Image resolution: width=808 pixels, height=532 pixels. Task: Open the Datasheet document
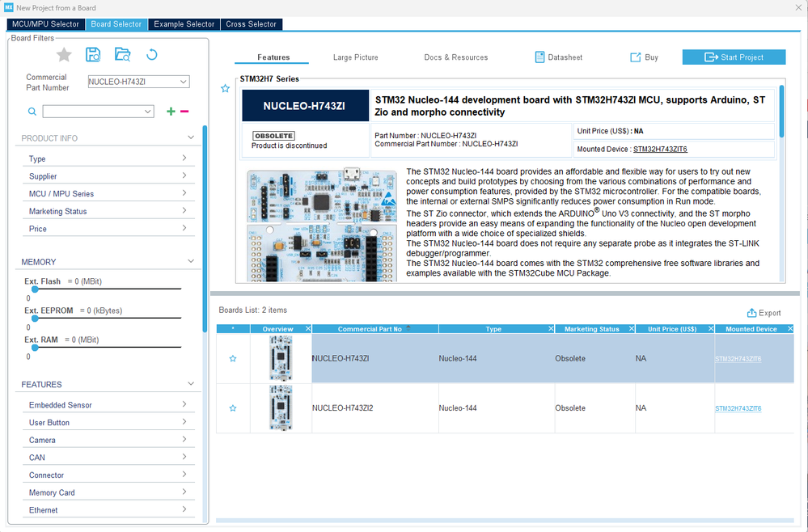(x=559, y=57)
